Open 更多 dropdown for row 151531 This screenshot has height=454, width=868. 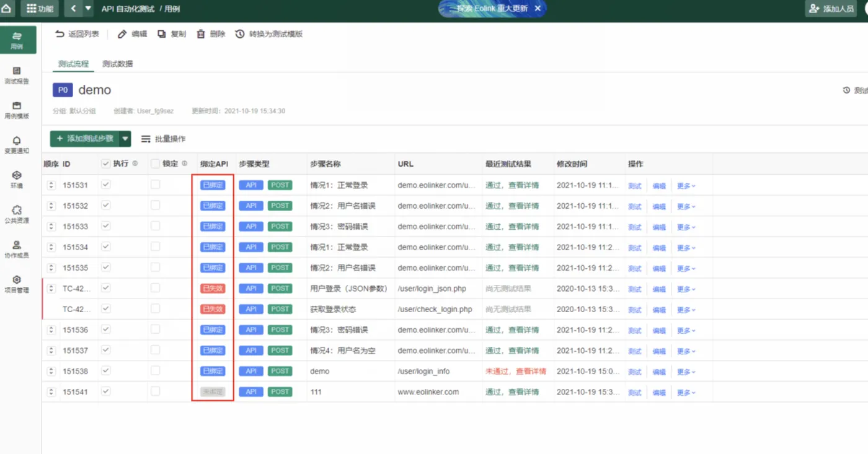(x=686, y=186)
